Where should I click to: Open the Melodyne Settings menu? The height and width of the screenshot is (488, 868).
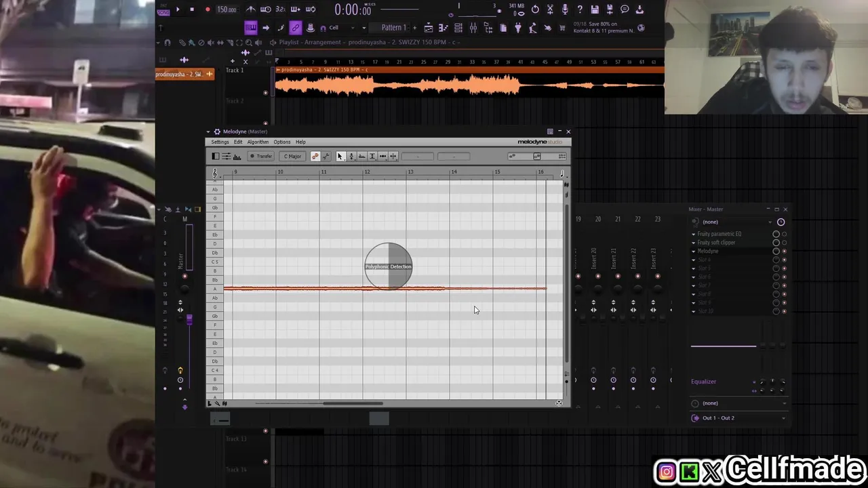tap(220, 142)
